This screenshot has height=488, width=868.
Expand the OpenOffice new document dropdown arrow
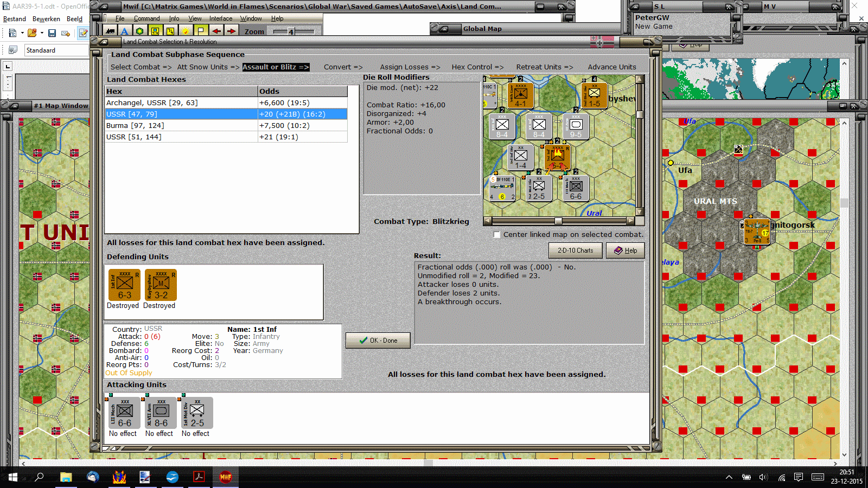click(22, 33)
